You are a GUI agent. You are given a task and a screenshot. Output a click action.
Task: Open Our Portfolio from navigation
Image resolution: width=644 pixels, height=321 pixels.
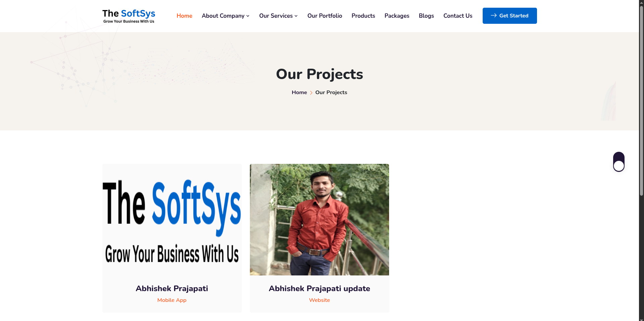[x=325, y=16]
